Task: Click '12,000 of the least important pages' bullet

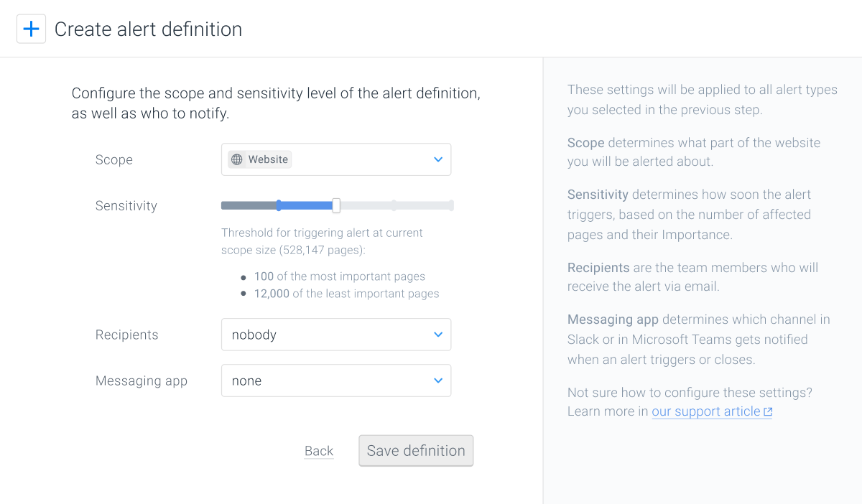Action: (x=347, y=294)
